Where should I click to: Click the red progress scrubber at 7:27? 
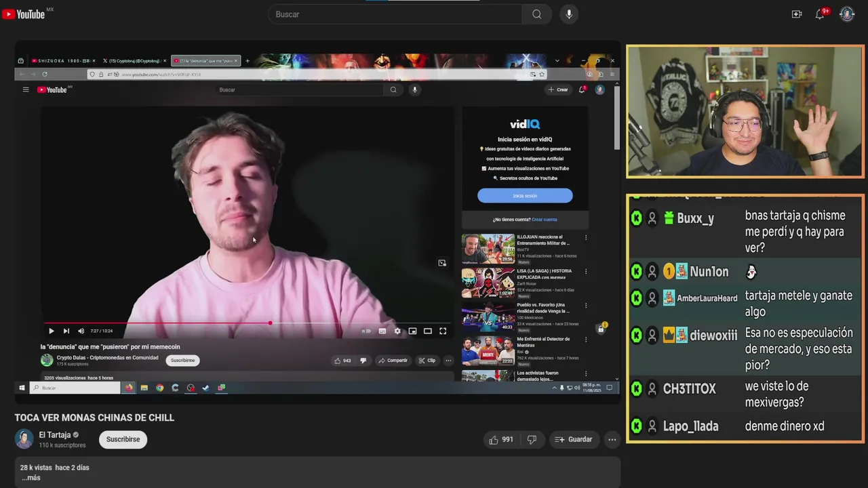coord(270,323)
